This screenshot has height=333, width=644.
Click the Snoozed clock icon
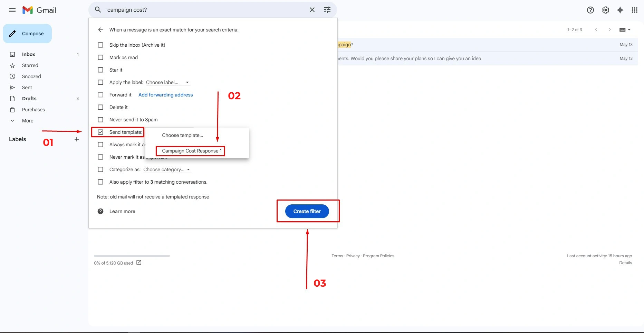tap(12, 76)
